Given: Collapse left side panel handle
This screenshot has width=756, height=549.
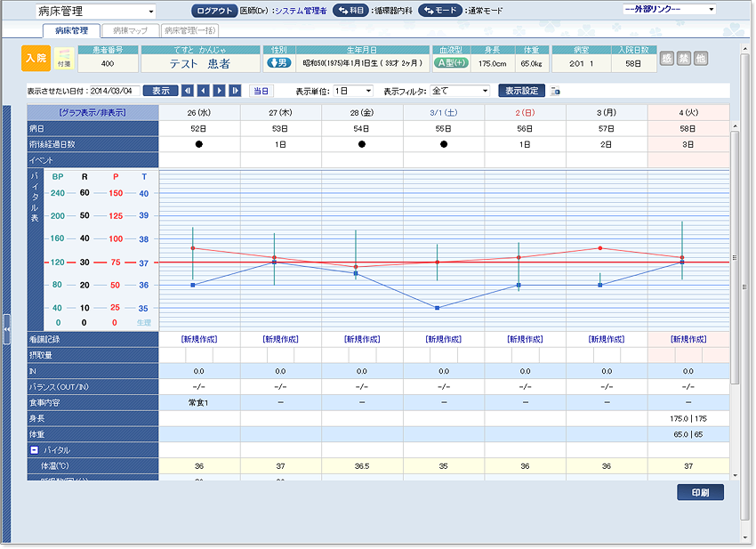Looking at the screenshot, I should [7, 329].
